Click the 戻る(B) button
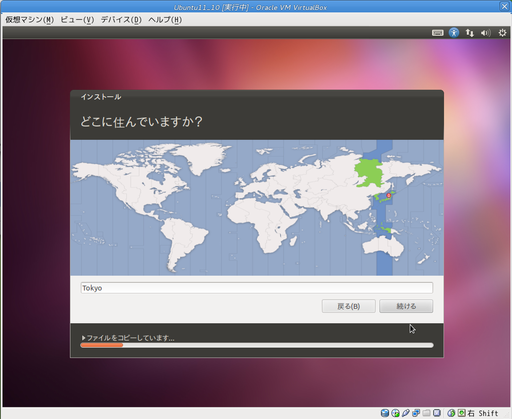 point(349,306)
